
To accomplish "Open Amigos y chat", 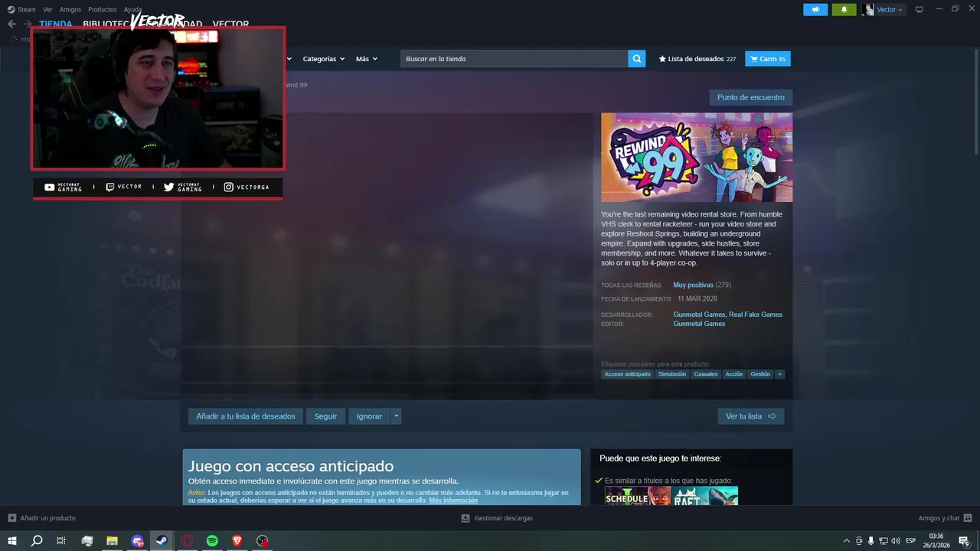I will (x=946, y=518).
